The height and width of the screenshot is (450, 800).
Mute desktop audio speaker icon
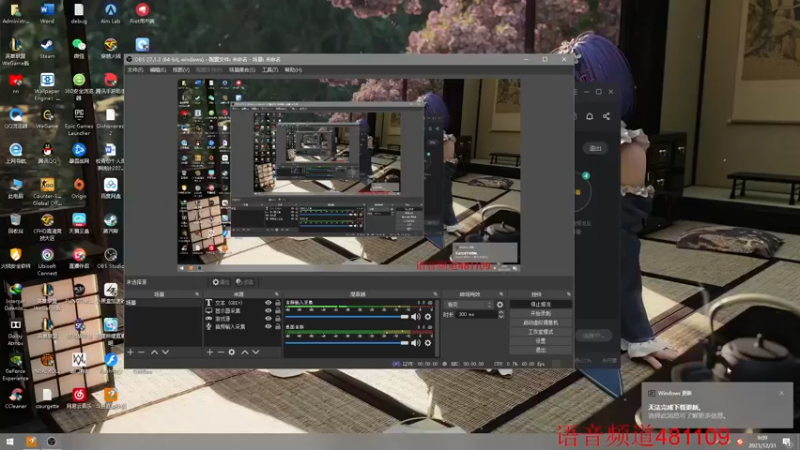point(416,343)
